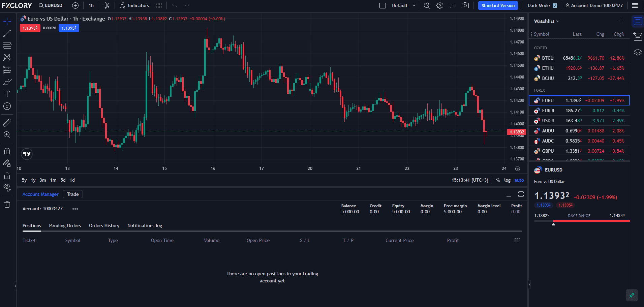The width and height of the screenshot is (644, 307).
Task: Toggle the Dark Mode checkbox
Action: (555, 5)
